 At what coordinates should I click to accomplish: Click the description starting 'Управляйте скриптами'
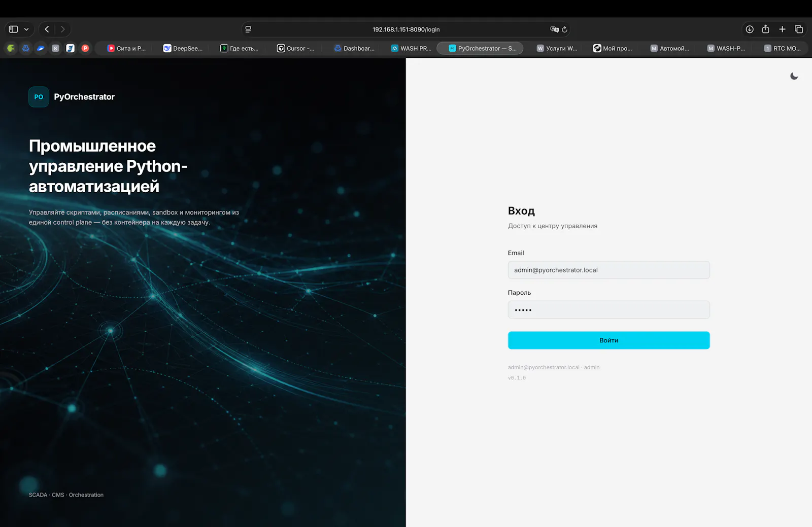point(134,217)
